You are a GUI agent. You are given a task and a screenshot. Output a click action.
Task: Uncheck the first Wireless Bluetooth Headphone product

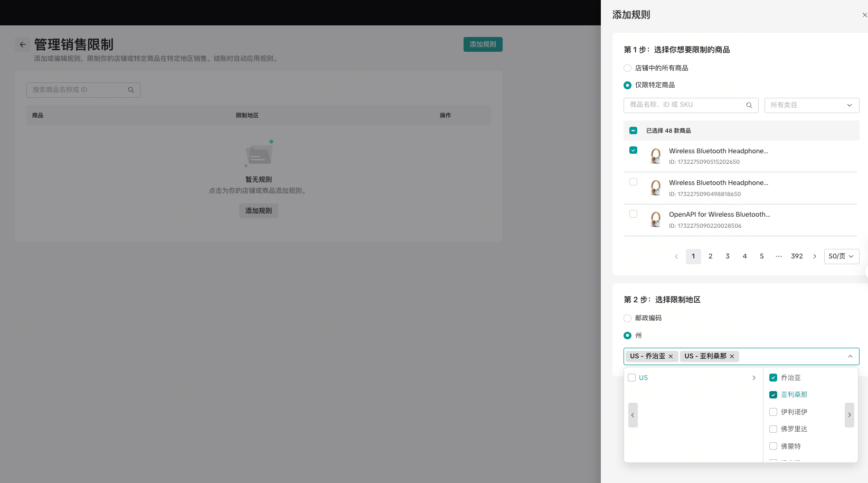(633, 151)
